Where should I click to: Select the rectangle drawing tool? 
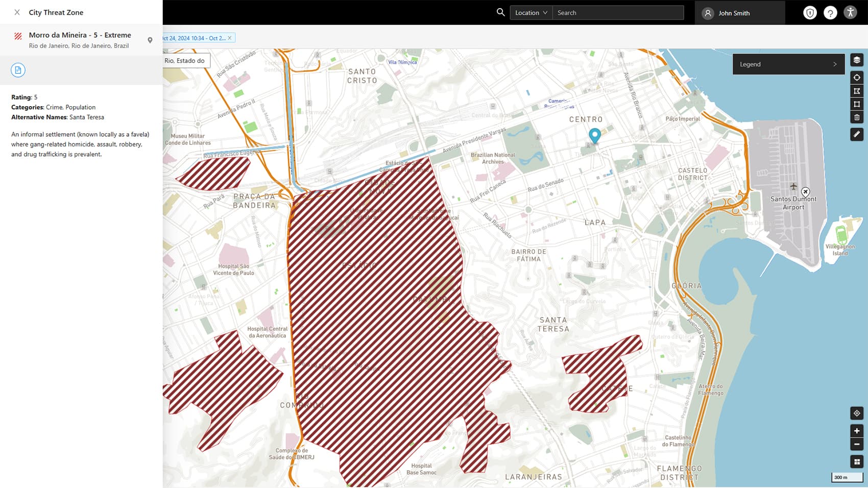[x=857, y=104]
